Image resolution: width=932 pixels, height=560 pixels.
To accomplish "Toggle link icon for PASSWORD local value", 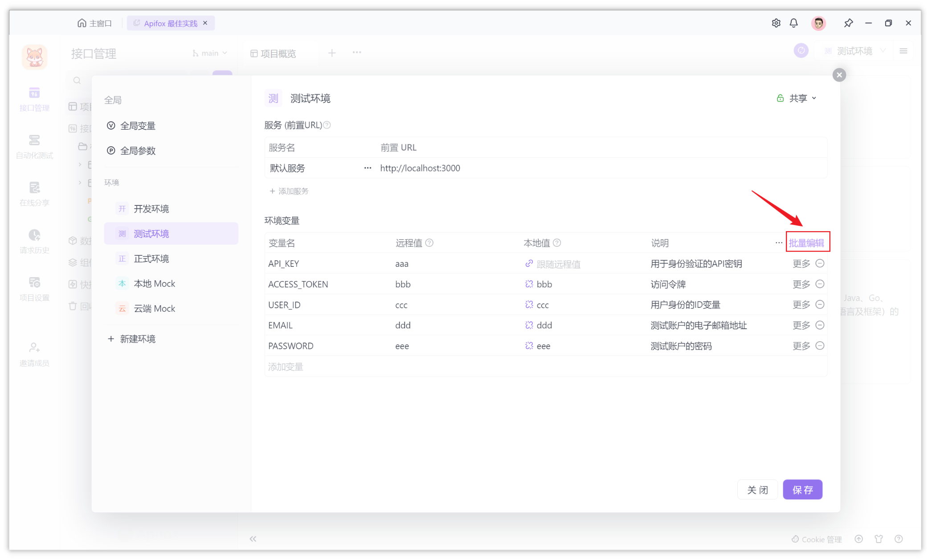I will (x=529, y=346).
